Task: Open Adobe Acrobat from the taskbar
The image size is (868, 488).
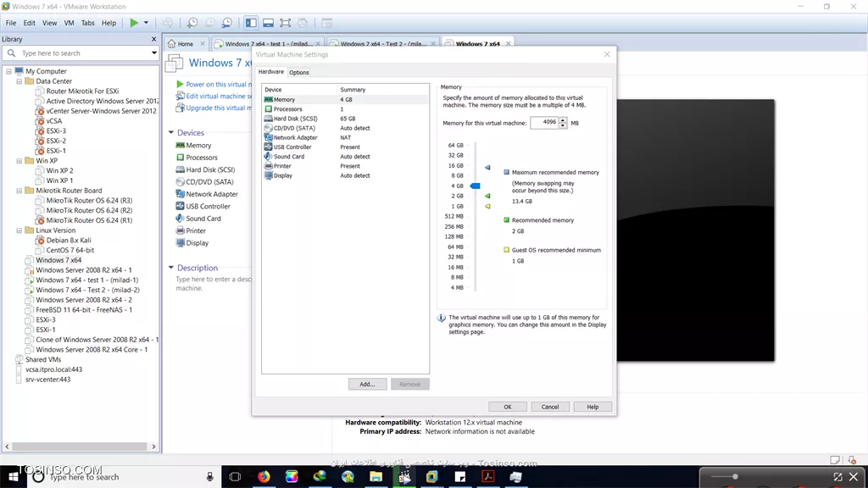Action: tap(487, 476)
